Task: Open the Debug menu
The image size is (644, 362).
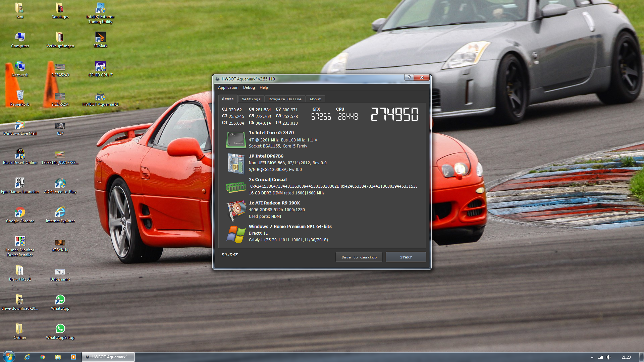Action: tap(249, 87)
